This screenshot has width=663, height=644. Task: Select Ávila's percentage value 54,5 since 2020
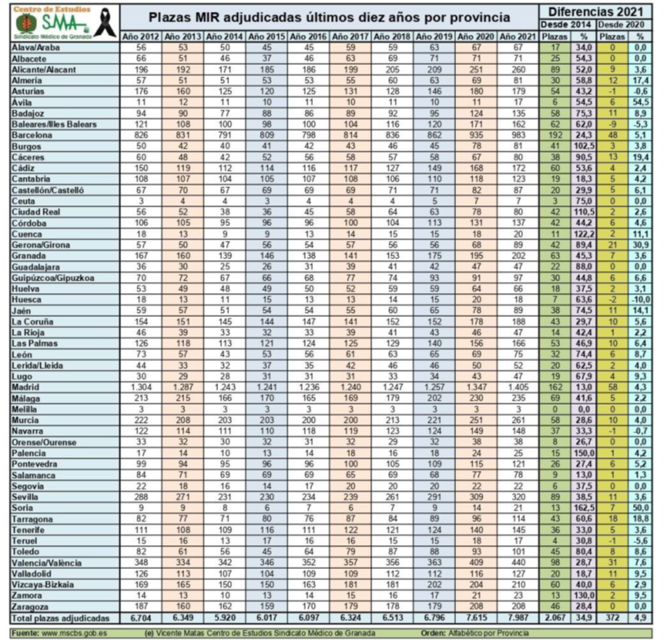tap(641, 103)
